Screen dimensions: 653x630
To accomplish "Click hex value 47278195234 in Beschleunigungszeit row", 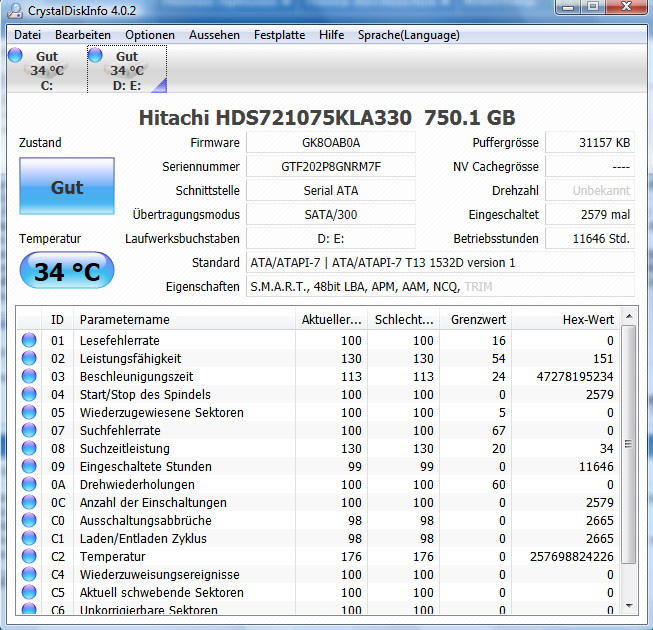I will coord(575,376).
